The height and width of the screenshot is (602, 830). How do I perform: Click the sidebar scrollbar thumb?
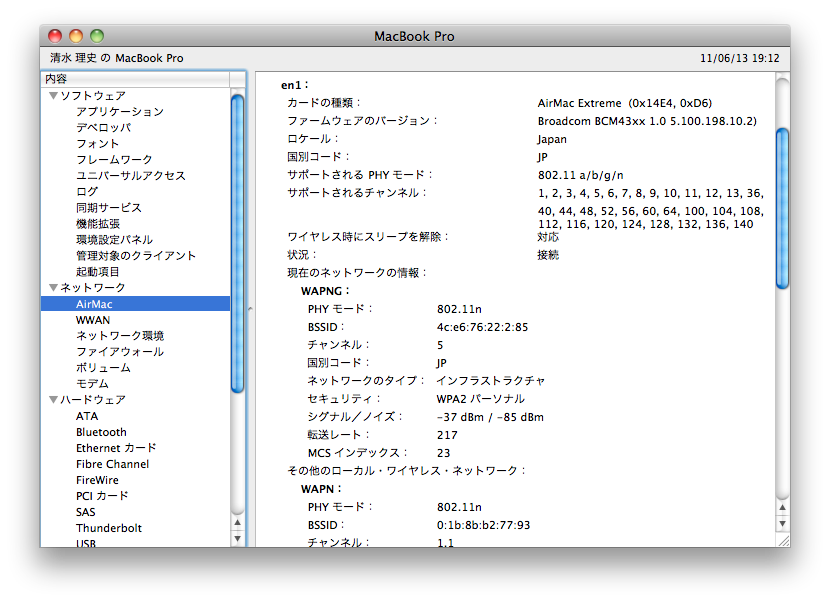point(238,244)
